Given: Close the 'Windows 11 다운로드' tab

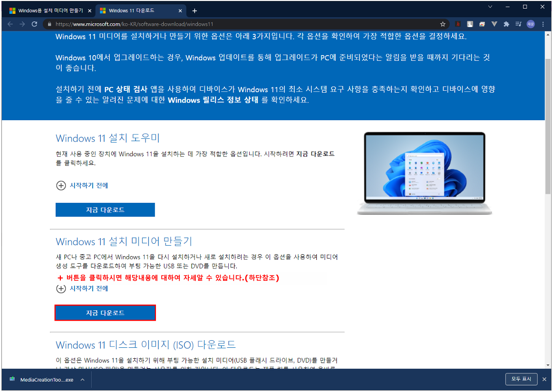Looking at the screenshot, I should coord(180,10).
